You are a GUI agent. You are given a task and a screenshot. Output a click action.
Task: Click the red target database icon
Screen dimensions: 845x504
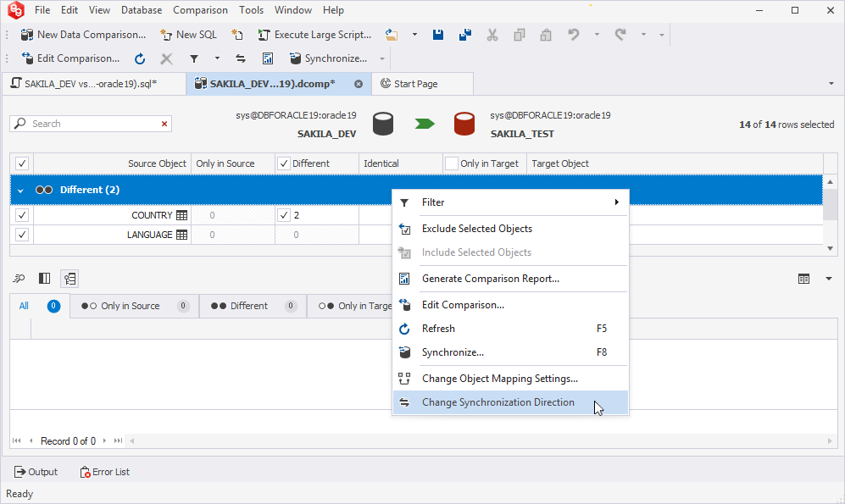pyautogui.click(x=464, y=124)
